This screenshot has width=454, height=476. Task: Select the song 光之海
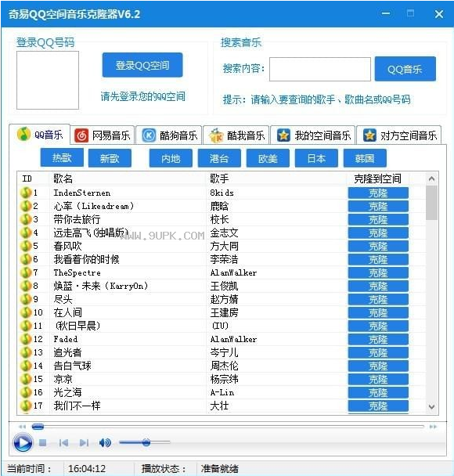pyautogui.click(x=67, y=392)
